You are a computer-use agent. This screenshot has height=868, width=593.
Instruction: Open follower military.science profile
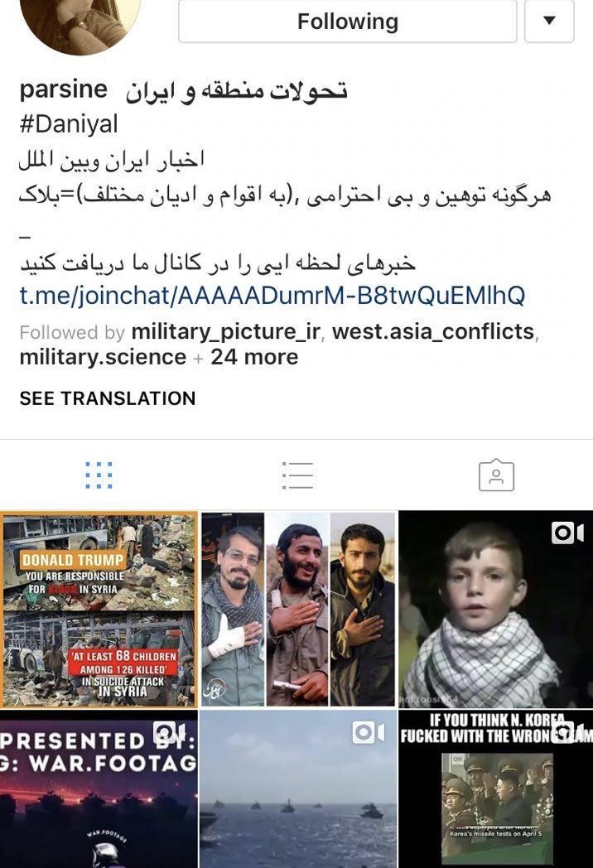point(103,357)
